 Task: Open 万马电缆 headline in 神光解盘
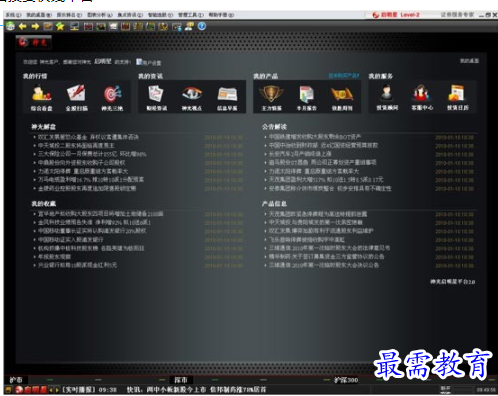pyautogui.click(x=91, y=180)
